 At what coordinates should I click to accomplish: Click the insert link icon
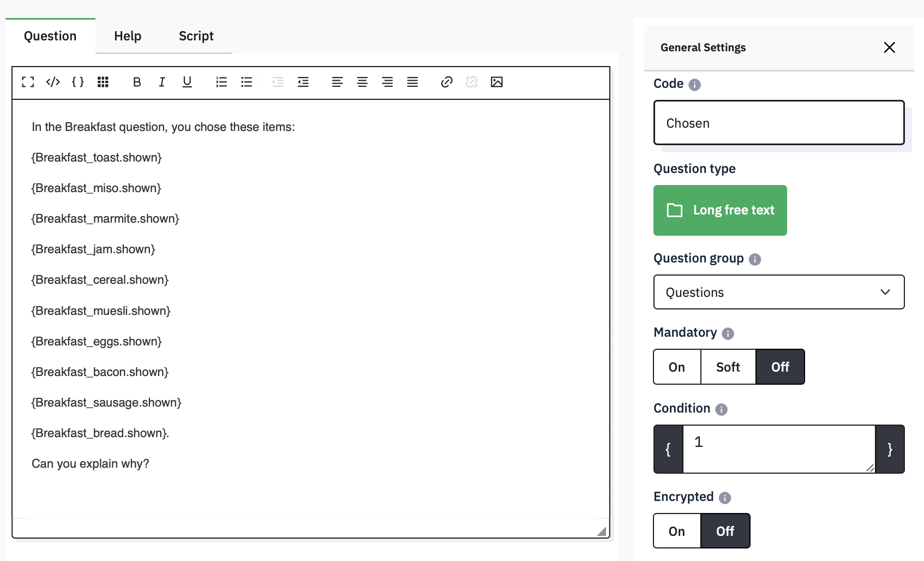click(x=447, y=82)
